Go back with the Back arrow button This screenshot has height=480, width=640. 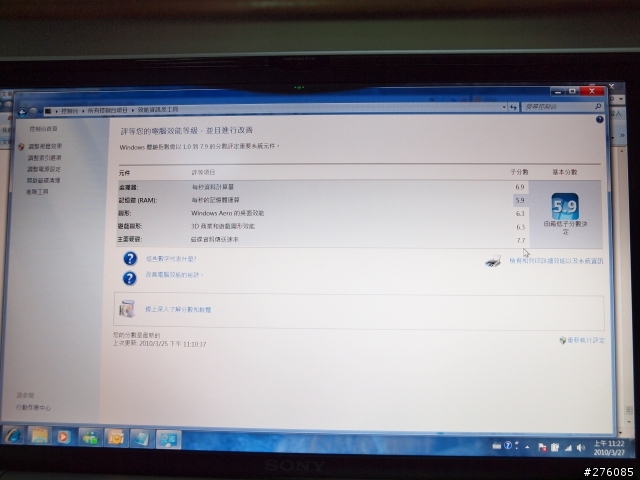coord(22,112)
